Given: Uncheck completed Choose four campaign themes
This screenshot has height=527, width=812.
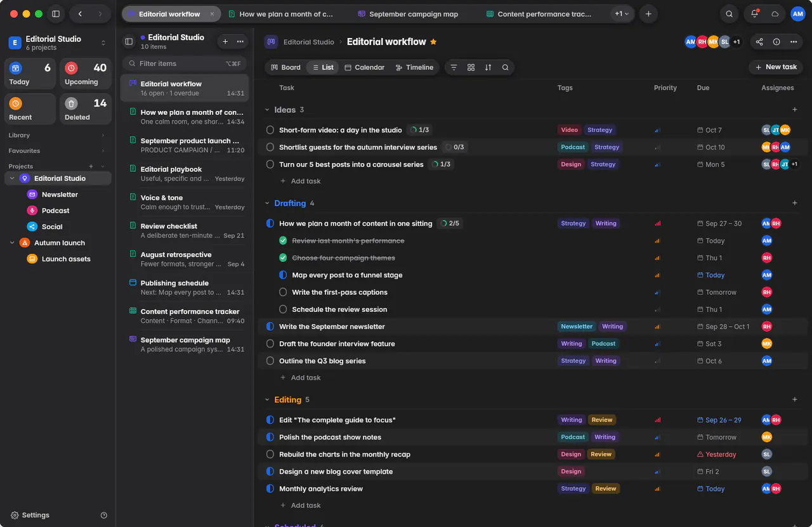Looking at the screenshot, I should coord(284,258).
